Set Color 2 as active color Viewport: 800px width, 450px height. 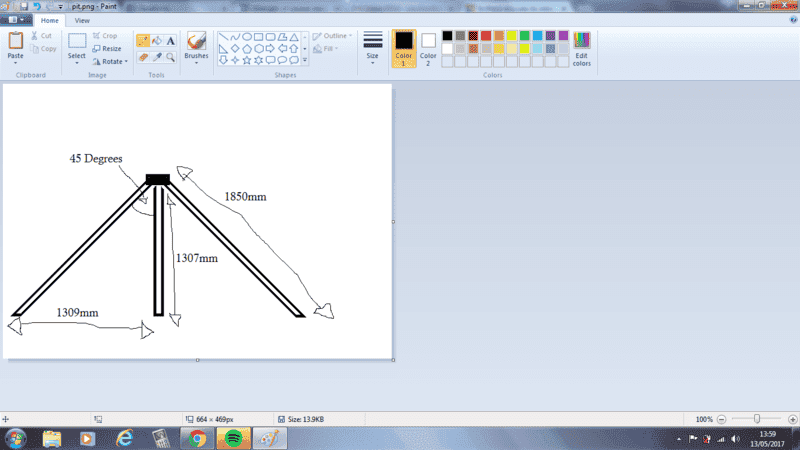428,47
